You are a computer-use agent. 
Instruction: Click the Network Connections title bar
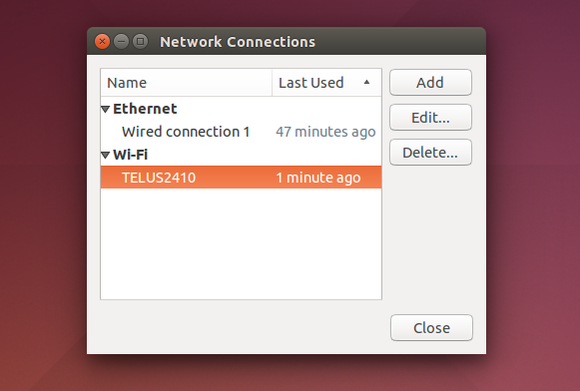pyautogui.click(x=286, y=41)
